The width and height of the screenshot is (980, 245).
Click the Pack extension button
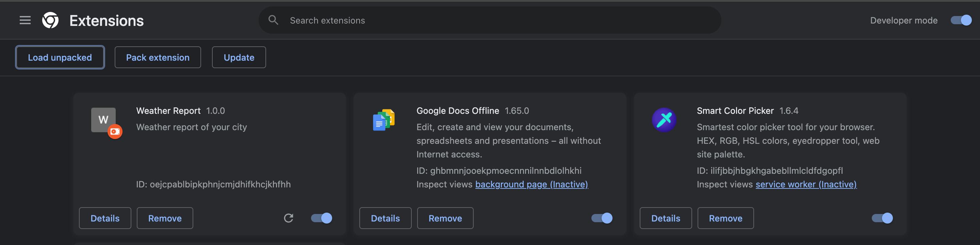[x=158, y=57]
